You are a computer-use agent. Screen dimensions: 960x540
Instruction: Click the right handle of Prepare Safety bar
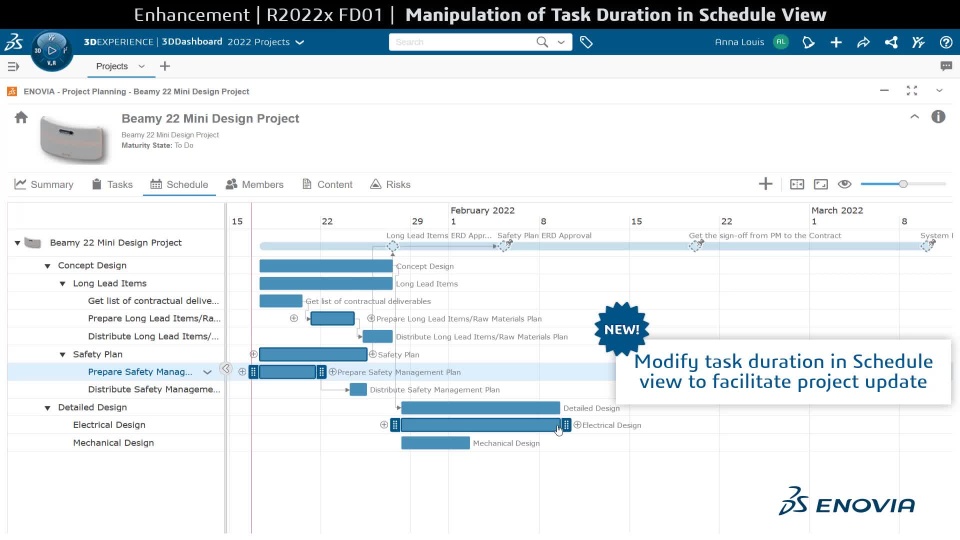pyautogui.click(x=321, y=372)
